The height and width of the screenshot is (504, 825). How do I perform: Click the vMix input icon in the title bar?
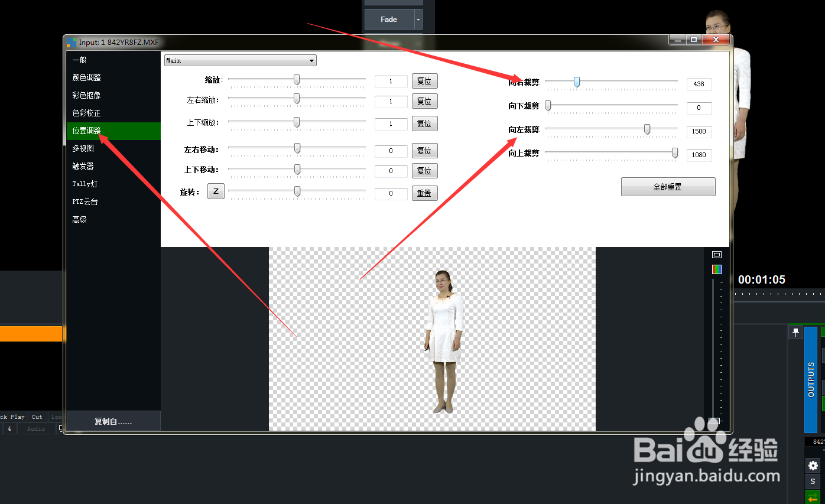click(x=71, y=42)
